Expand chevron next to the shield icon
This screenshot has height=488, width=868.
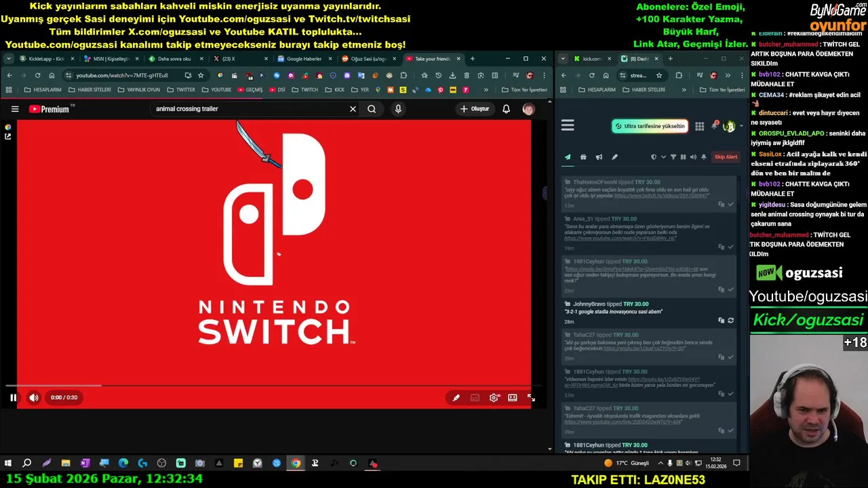click(x=663, y=157)
